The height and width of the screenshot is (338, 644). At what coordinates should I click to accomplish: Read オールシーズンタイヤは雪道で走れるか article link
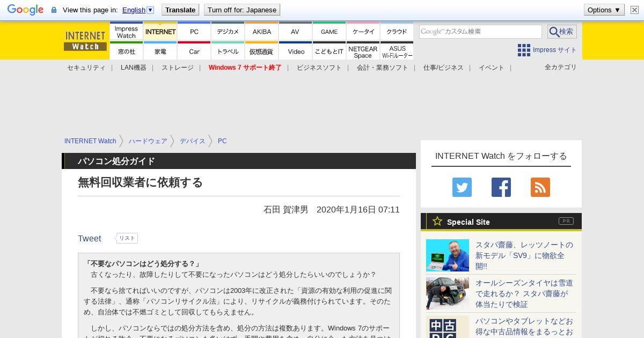(524, 293)
